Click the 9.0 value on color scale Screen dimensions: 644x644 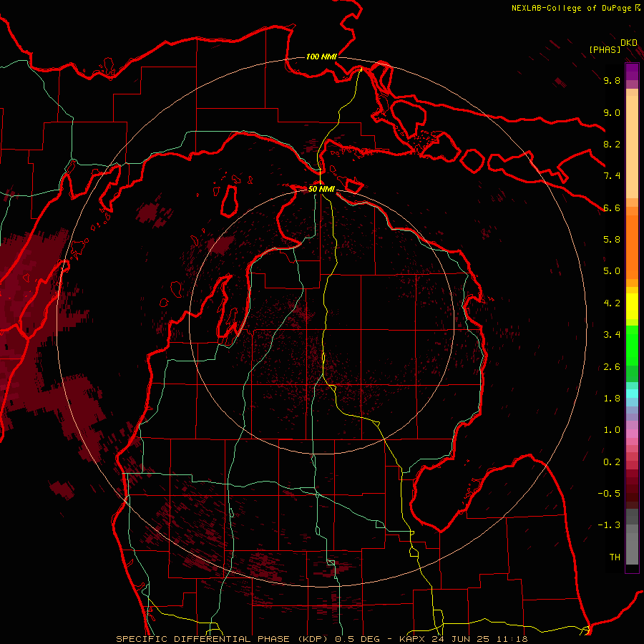pos(612,112)
